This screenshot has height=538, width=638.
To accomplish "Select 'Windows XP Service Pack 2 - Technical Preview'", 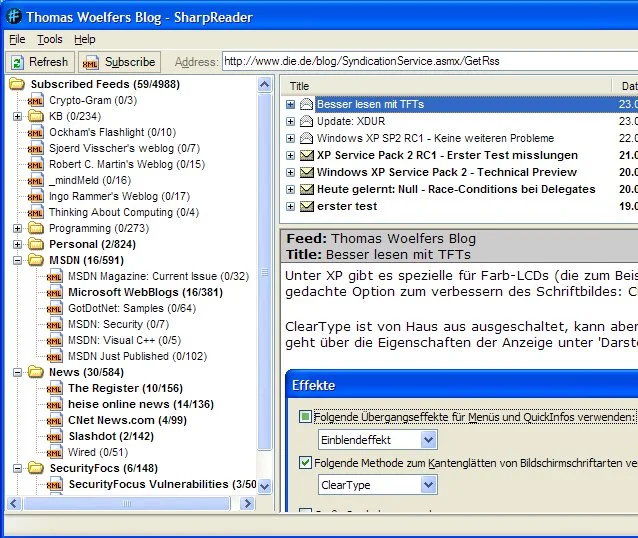I will [x=447, y=173].
